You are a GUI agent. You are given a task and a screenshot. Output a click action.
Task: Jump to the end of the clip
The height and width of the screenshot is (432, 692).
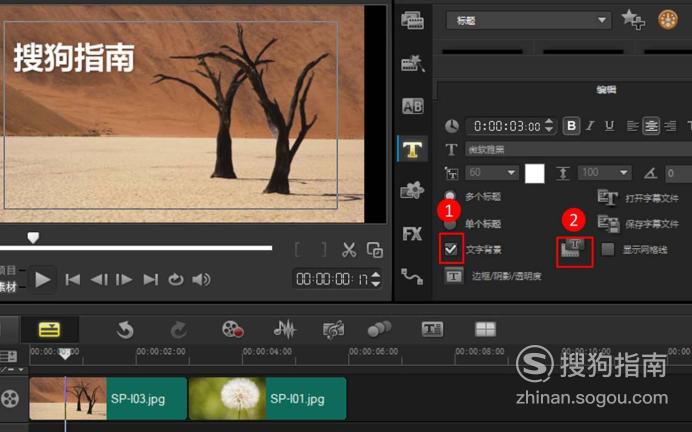(150, 280)
